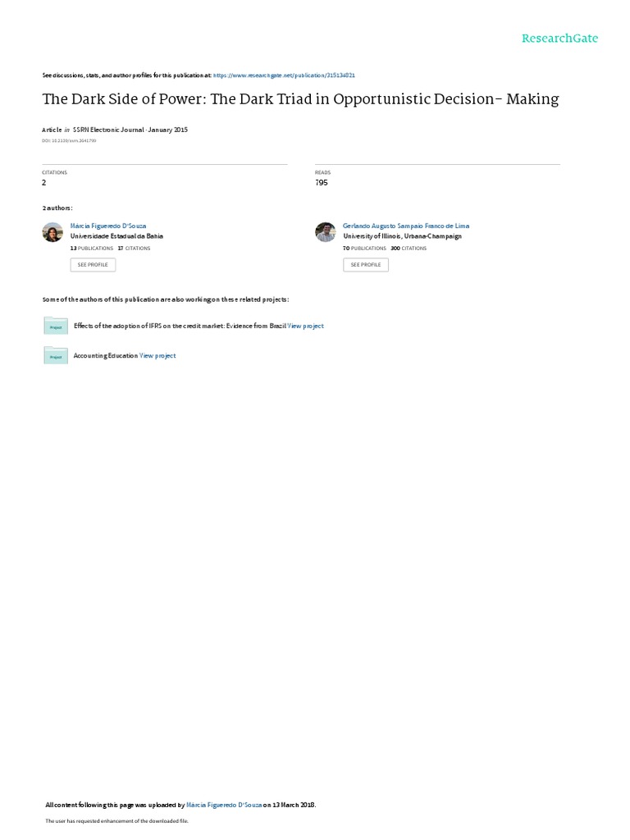Click the DOI text under the journal

click(x=69, y=141)
